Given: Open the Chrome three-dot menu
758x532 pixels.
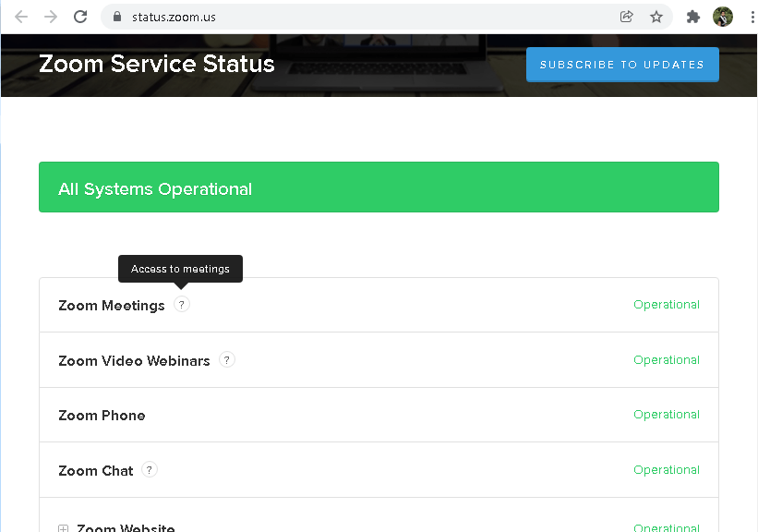Looking at the screenshot, I should point(752,17).
